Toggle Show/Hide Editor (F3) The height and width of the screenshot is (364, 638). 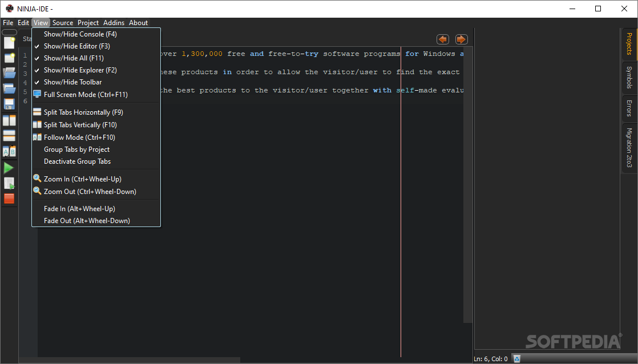(96, 46)
